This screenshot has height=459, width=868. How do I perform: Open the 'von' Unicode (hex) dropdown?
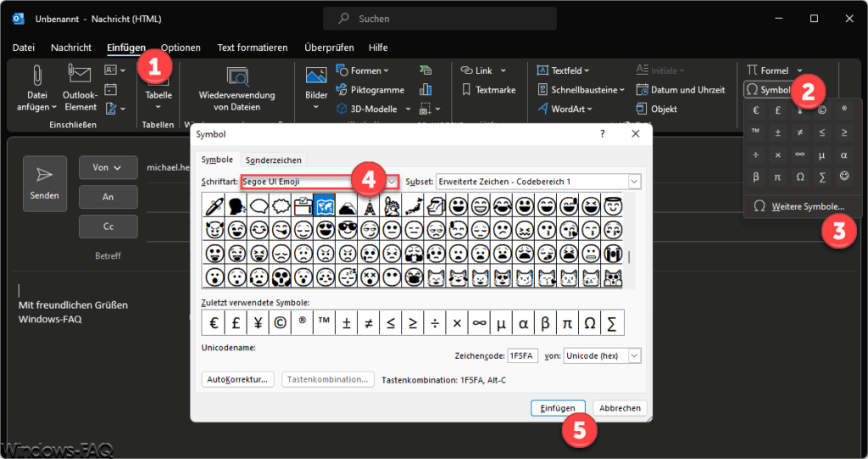click(x=634, y=355)
